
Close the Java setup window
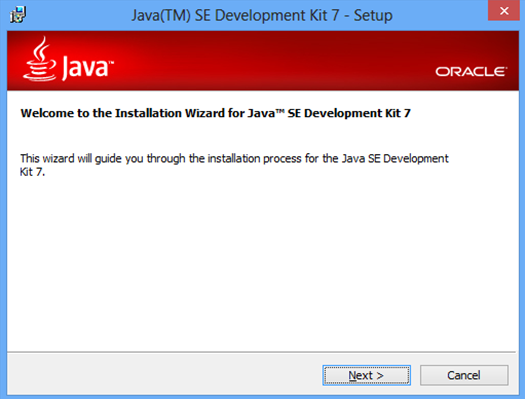[x=504, y=11]
